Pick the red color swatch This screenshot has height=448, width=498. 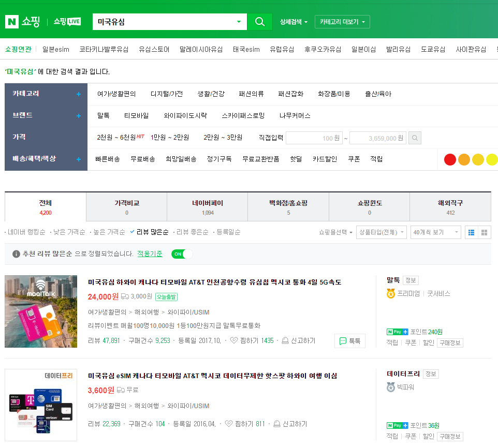click(x=450, y=159)
